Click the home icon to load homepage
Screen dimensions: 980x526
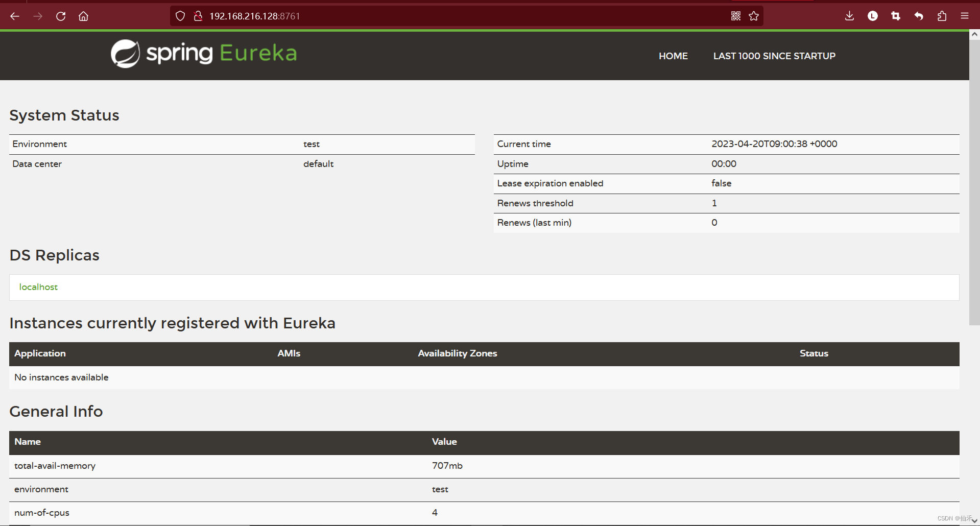pyautogui.click(x=83, y=16)
